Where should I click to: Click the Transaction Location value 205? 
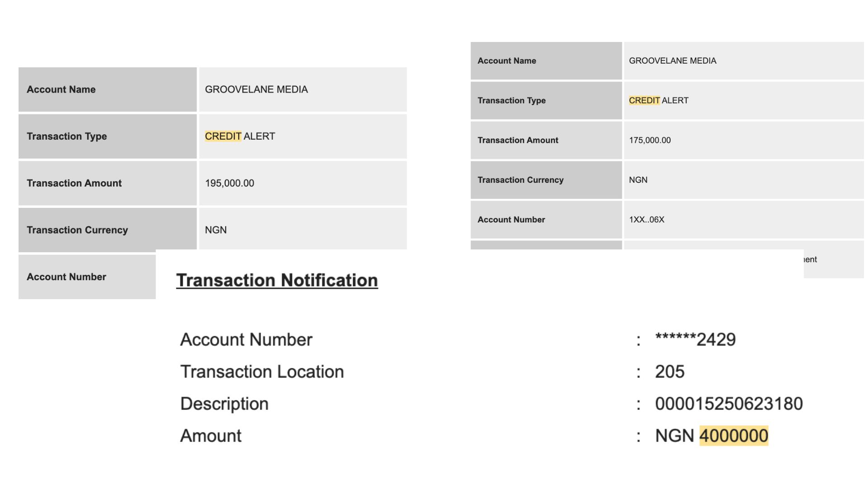(670, 372)
